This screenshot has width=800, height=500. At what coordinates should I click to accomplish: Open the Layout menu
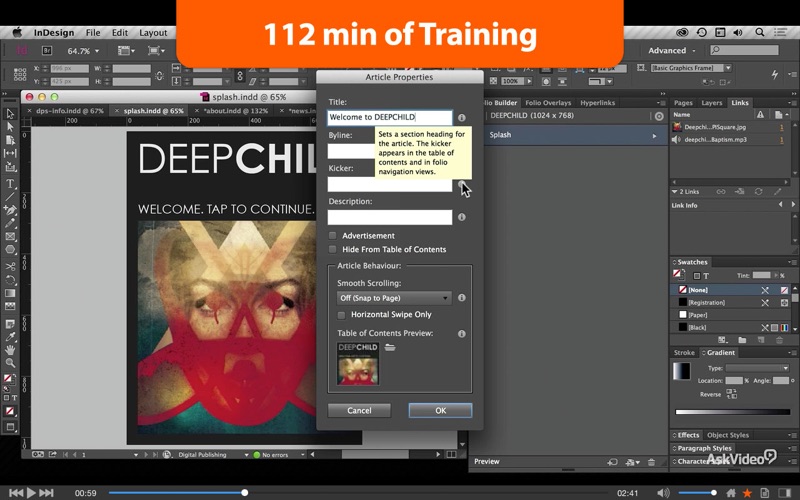[153, 33]
